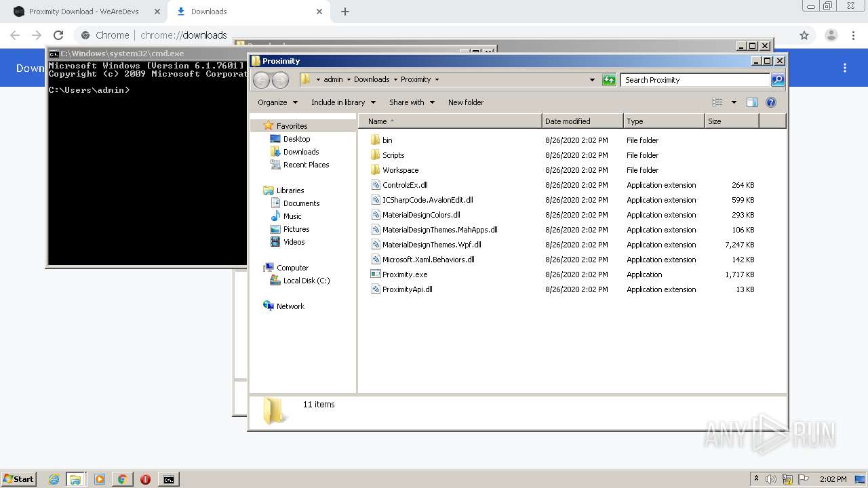
Task: Show hidden system tray icons
Action: (x=756, y=479)
